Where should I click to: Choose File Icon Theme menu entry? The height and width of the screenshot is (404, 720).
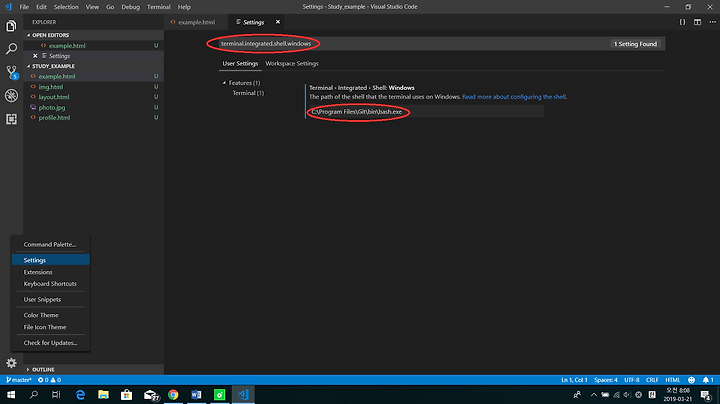51,327
